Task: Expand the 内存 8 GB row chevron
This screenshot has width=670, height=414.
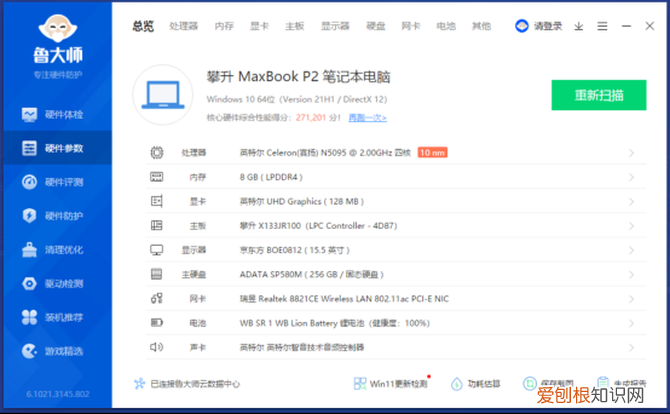Action: point(631,177)
